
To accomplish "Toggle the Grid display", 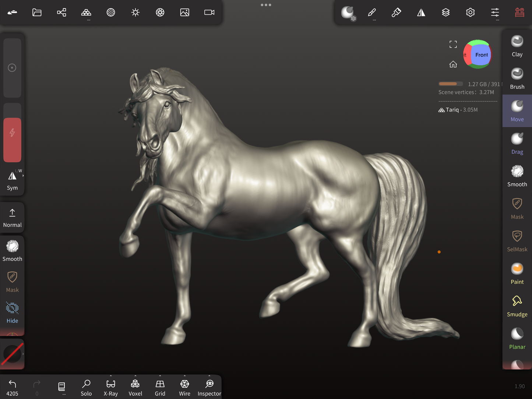I will pyautogui.click(x=160, y=388).
